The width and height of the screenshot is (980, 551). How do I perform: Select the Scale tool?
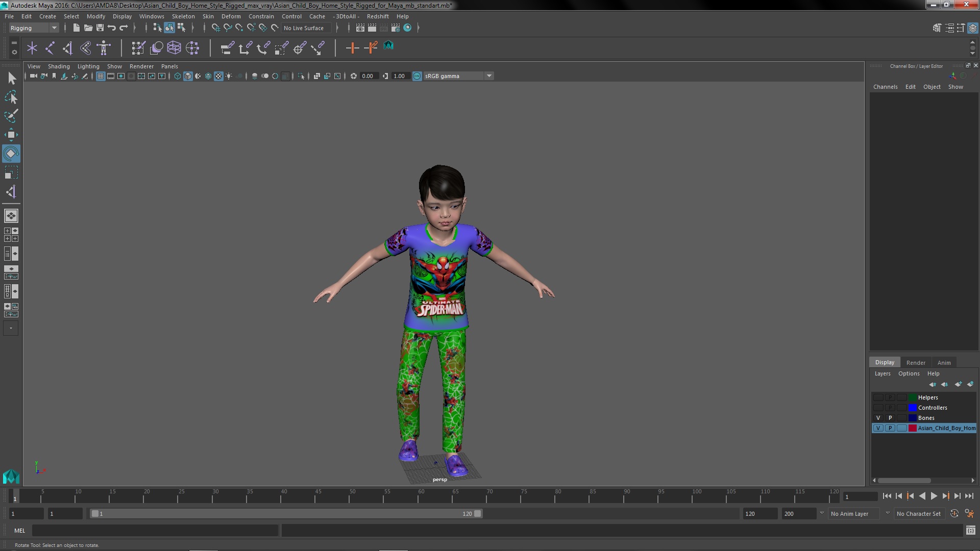point(11,172)
